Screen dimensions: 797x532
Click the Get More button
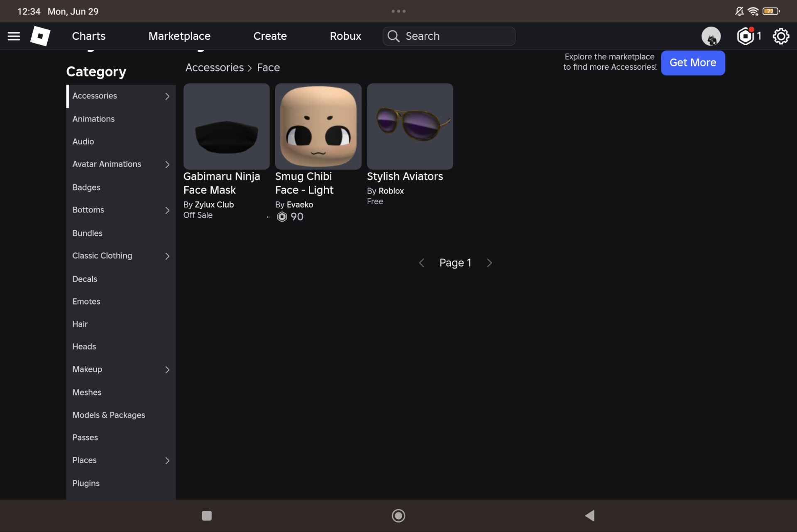[x=693, y=63]
